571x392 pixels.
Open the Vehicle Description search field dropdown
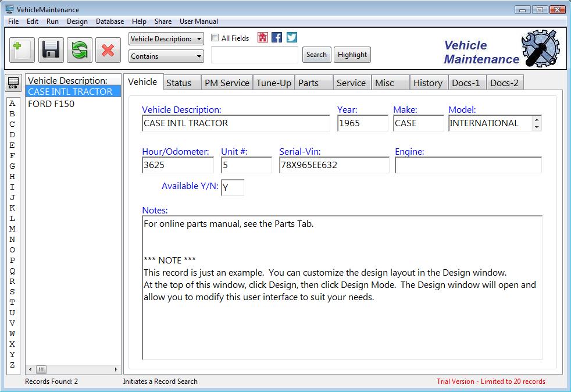pos(166,38)
